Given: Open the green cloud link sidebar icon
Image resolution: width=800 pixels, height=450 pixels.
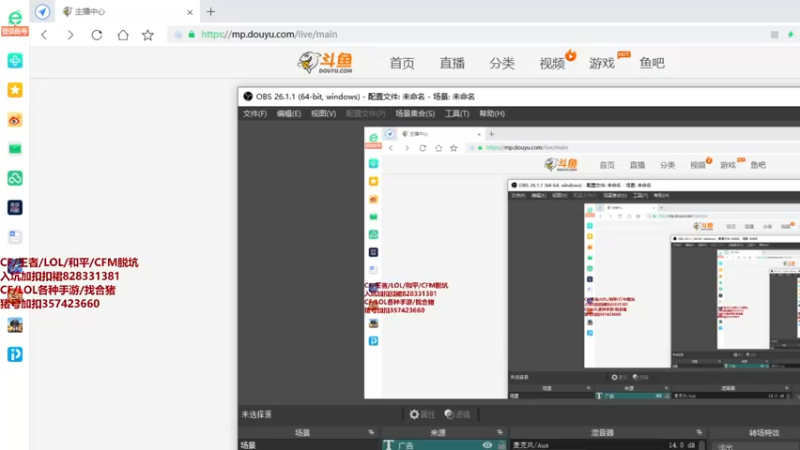Looking at the screenshot, I should pos(15,178).
